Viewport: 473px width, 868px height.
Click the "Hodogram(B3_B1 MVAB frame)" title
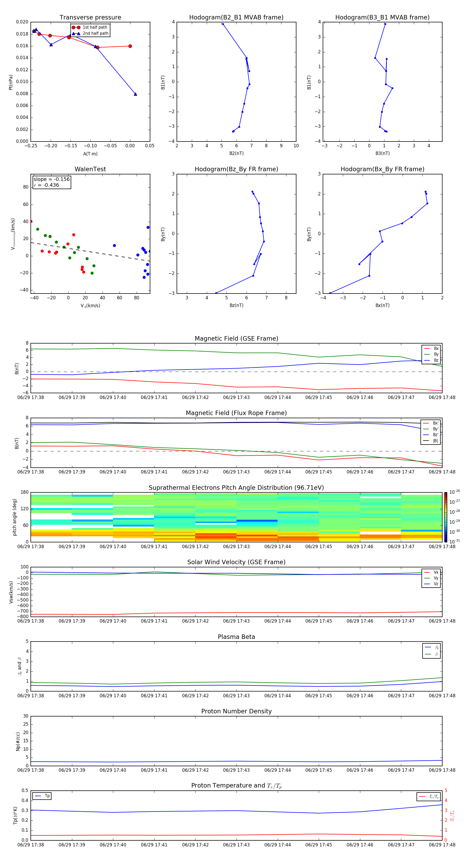point(382,18)
